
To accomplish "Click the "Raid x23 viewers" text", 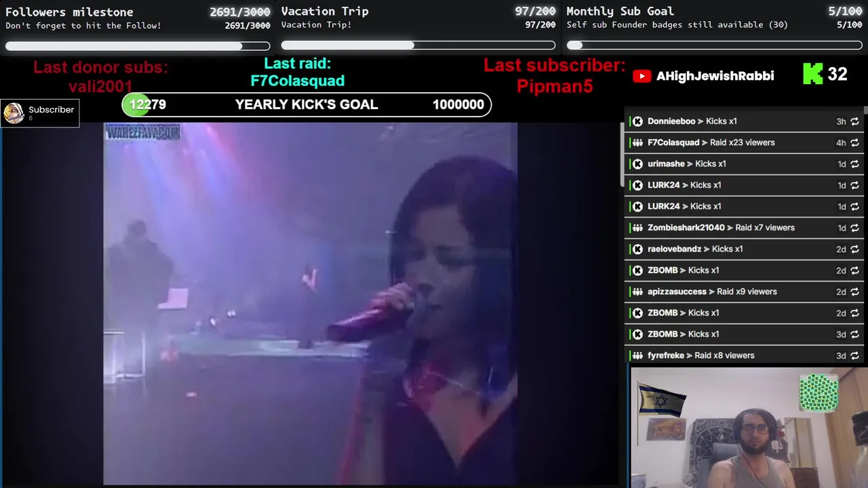I will click(x=743, y=142).
